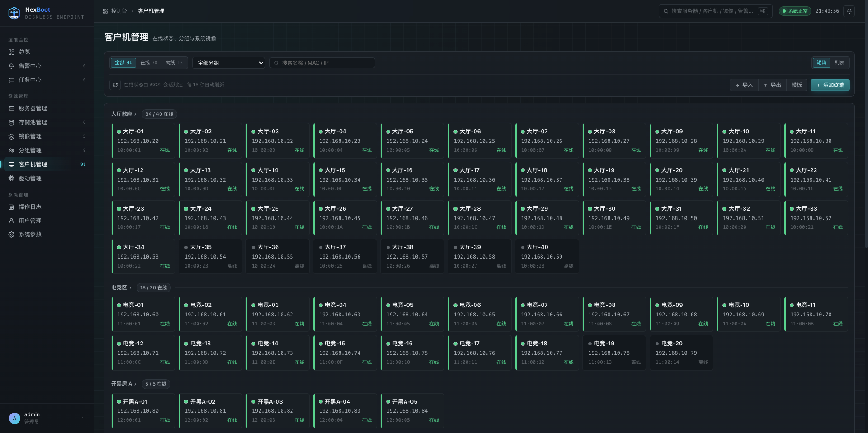Click the admin avatar in the sidebar
Screen dimensions: 868x433
tap(14, 418)
